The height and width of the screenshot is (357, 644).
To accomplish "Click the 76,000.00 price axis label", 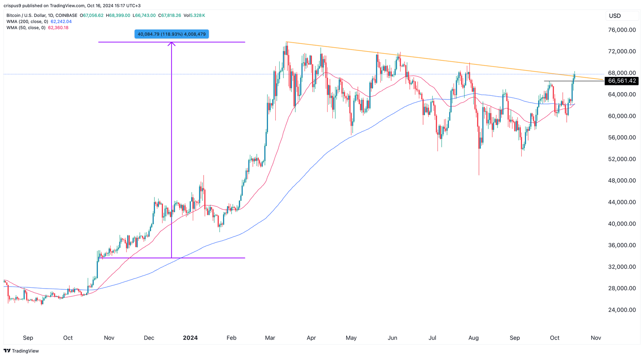I will tap(622, 30).
